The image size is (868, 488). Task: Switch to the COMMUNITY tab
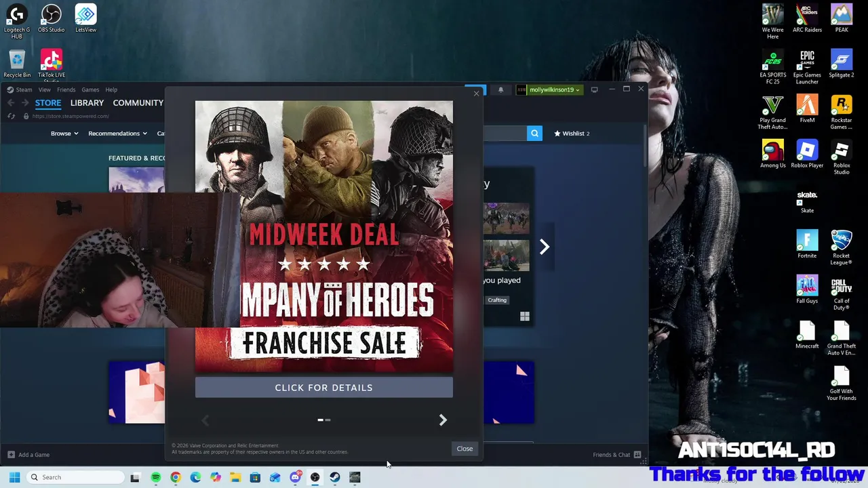(138, 103)
